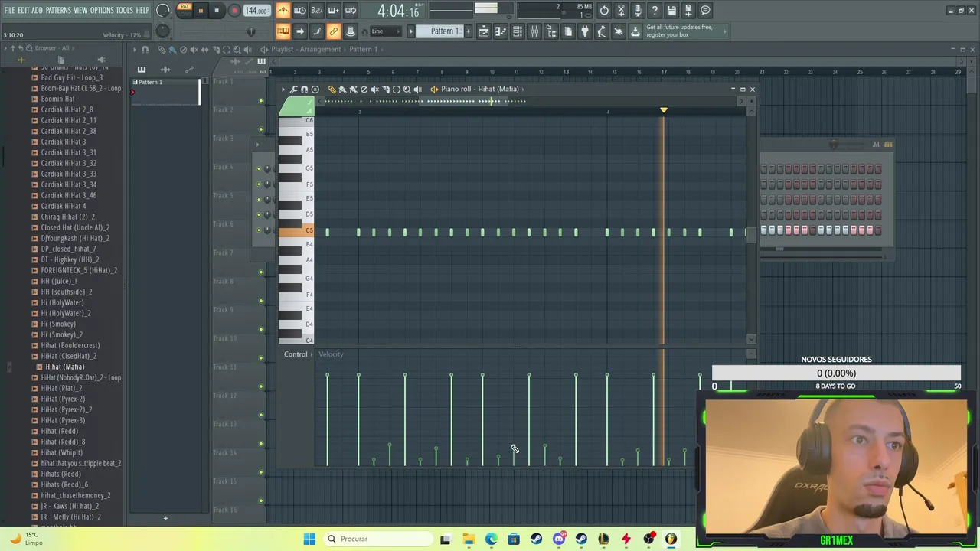
Task: Toggle Piano roll snap magnet
Action: click(x=304, y=90)
